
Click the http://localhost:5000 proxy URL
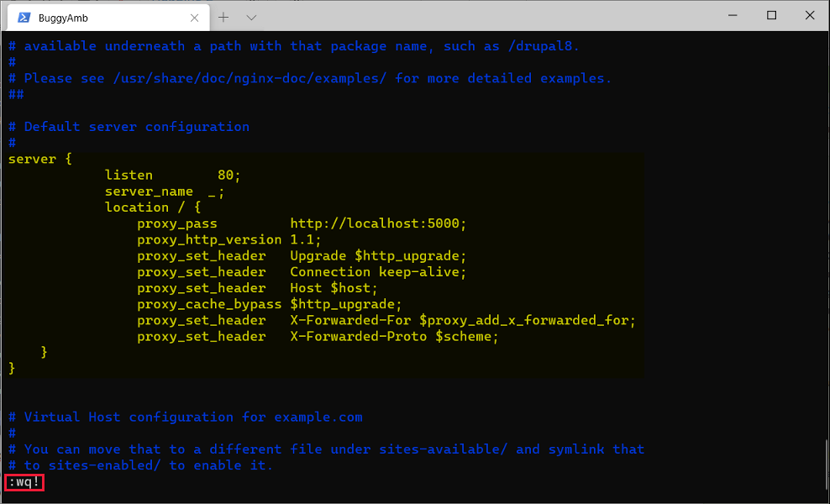point(377,223)
